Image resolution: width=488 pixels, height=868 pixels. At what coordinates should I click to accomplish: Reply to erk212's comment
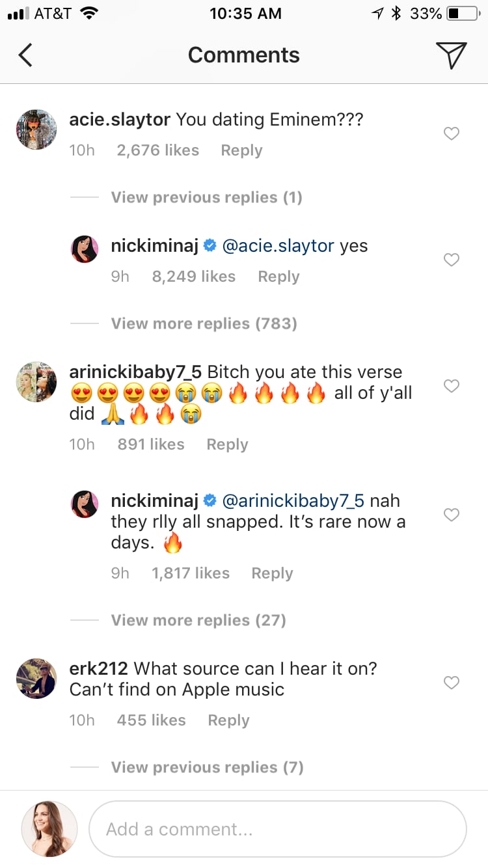[228, 720]
